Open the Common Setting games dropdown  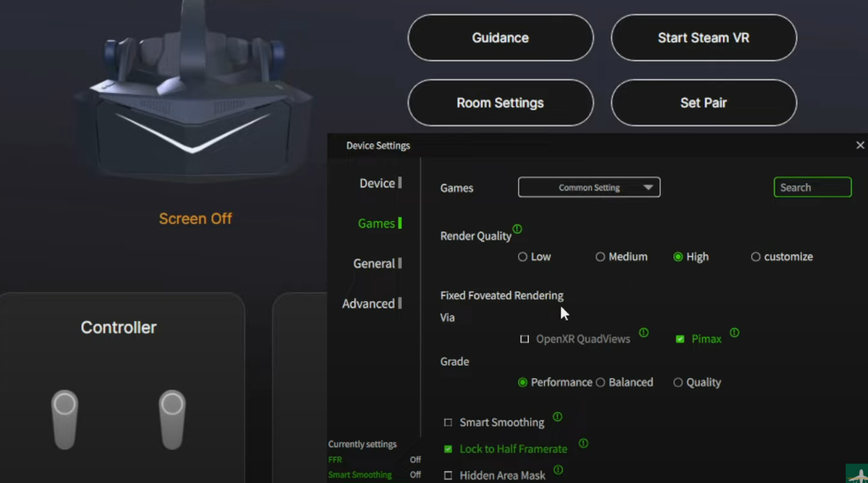coord(589,187)
